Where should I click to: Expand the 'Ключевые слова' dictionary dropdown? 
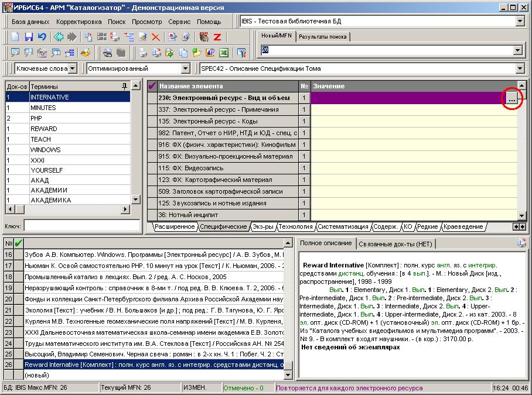[72, 68]
